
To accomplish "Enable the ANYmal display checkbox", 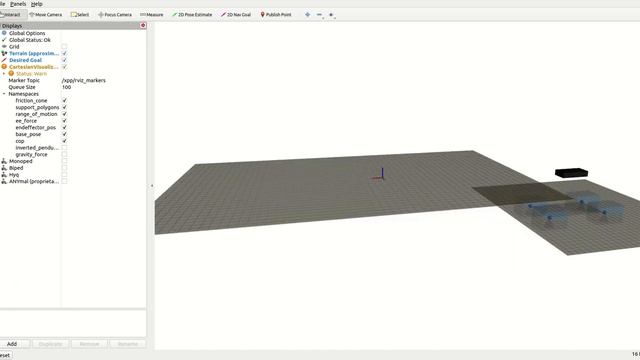I will pos(64,181).
